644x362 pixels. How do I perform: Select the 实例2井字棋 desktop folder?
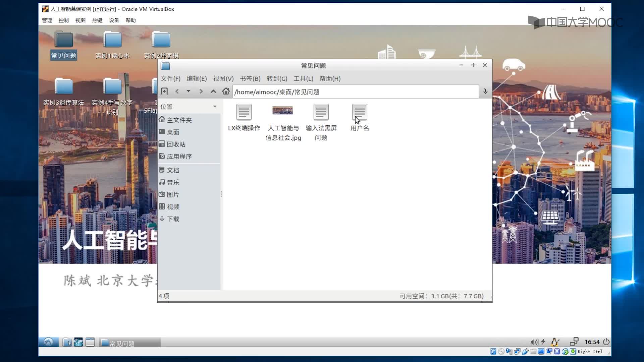[161, 45]
